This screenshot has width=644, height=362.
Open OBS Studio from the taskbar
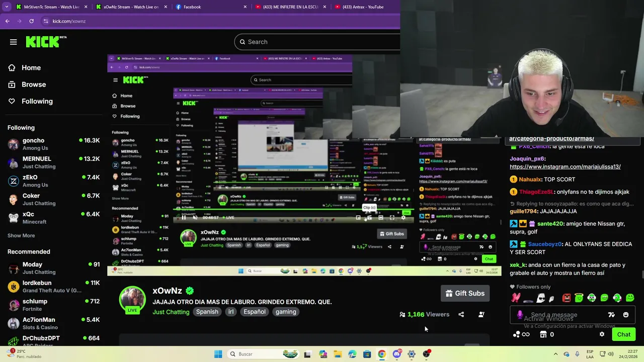[427, 354]
